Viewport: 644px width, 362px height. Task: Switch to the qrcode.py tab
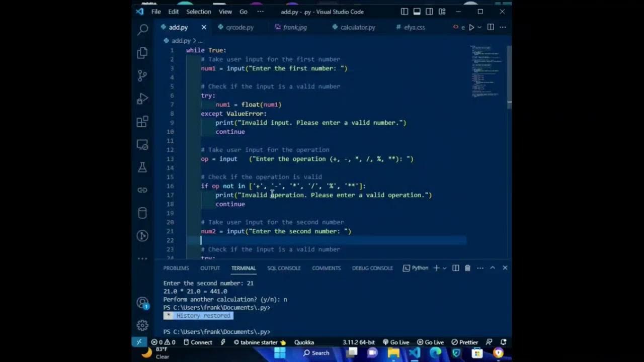pyautogui.click(x=239, y=27)
